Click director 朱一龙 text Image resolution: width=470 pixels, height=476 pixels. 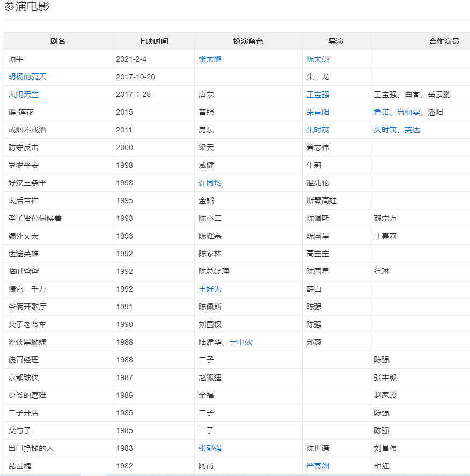click(318, 77)
